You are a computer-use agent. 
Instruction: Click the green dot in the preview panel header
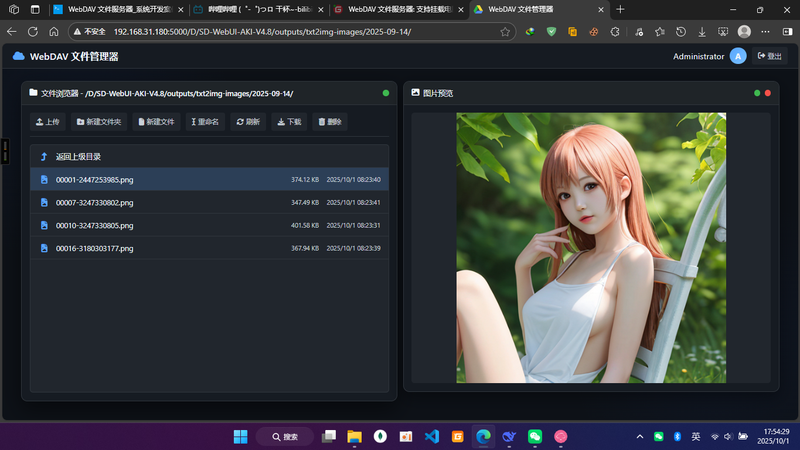757,93
